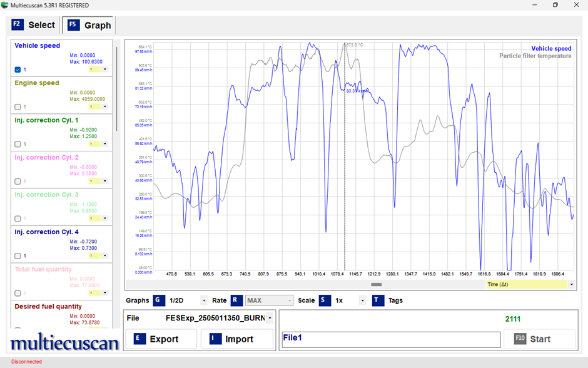Click the R key icon beside Rate
The height and width of the screenshot is (368, 588).
236,300
